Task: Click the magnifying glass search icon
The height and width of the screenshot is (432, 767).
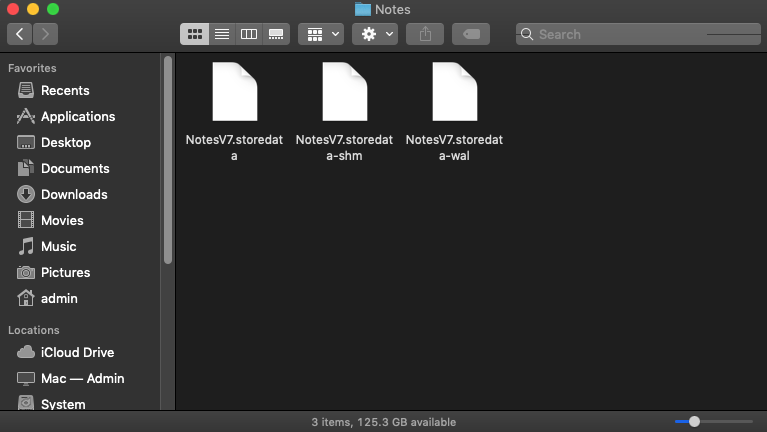Action: tap(527, 34)
